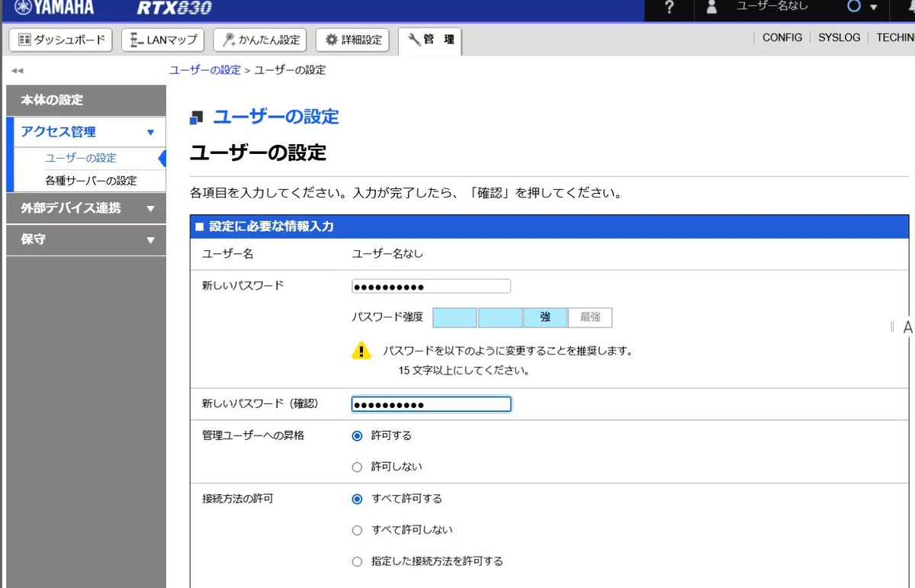Viewport: 915px width, 588px height.
Task: Open the CONFIG link
Action: pyautogui.click(x=782, y=37)
